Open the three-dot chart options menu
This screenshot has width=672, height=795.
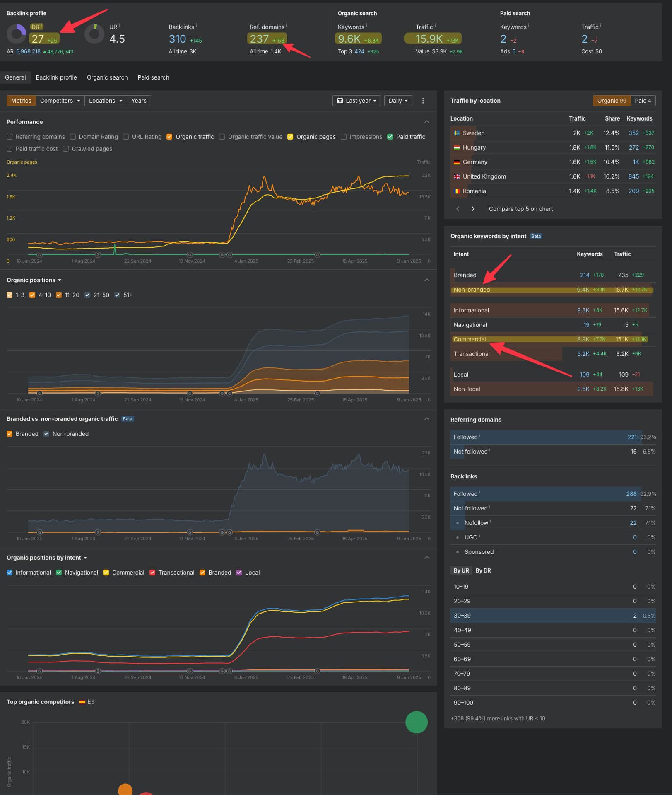pyautogui.click(x=423, y=101)
